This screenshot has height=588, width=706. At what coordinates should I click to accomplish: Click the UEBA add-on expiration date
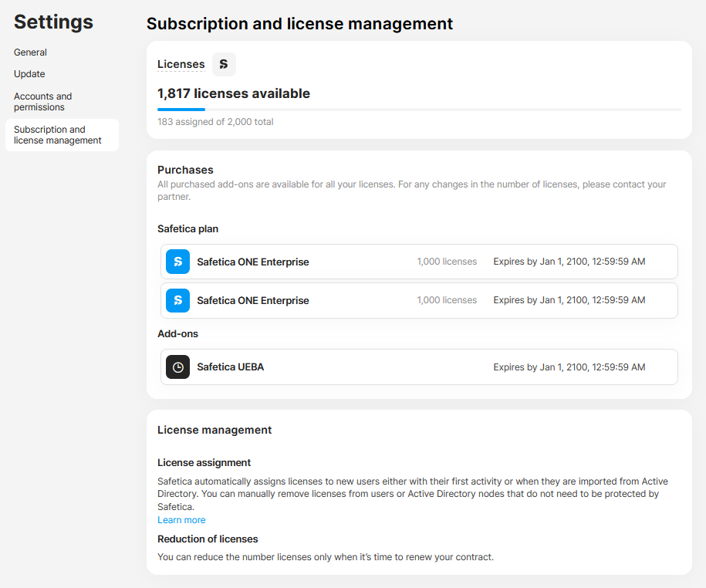click(569, 367)
